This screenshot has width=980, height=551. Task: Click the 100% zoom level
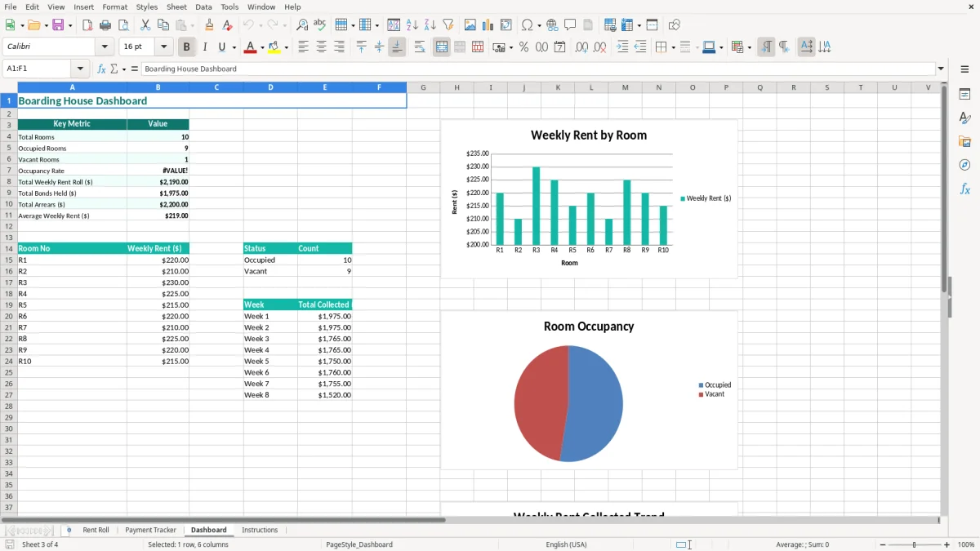pos(966,544)
